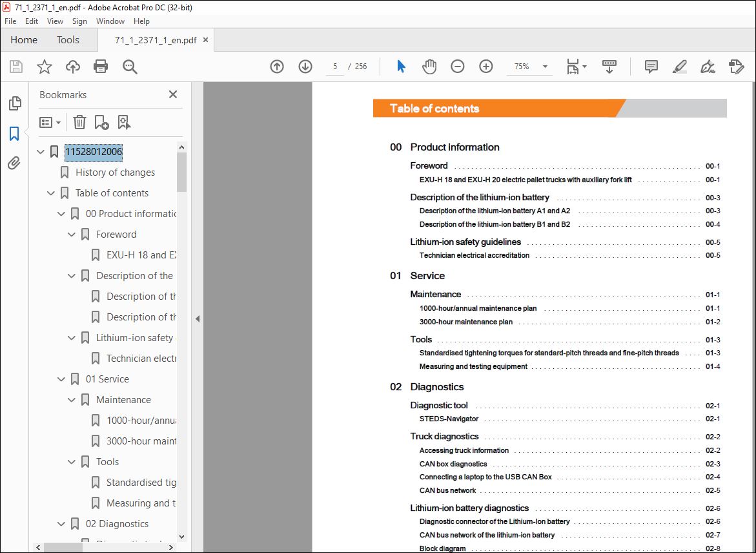Delete selected bookmark with trash icon
Viewport: 756px width, 553px height.
point(79,122)
